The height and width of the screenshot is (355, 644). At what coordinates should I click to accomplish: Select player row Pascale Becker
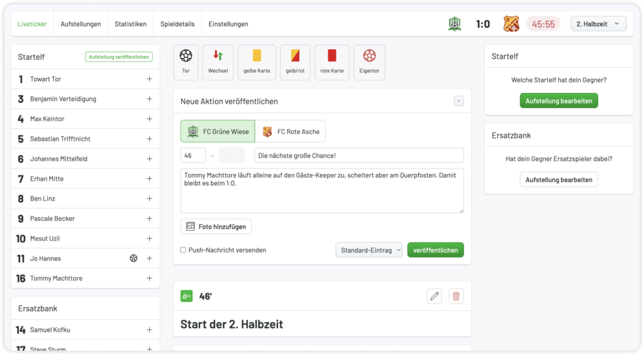[86, 218]
